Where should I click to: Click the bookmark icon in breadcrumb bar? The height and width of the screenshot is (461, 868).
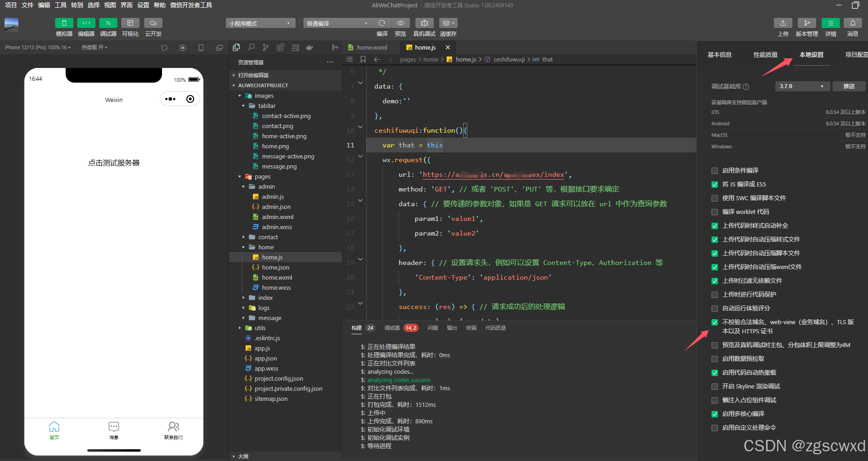[363, 59]
